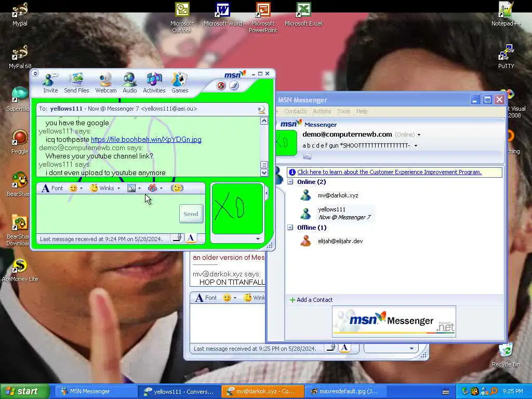Click the contact icon beside the To: field
This screenshot has width=532, height=399.
pyautogui.click(x=261, y=109)
